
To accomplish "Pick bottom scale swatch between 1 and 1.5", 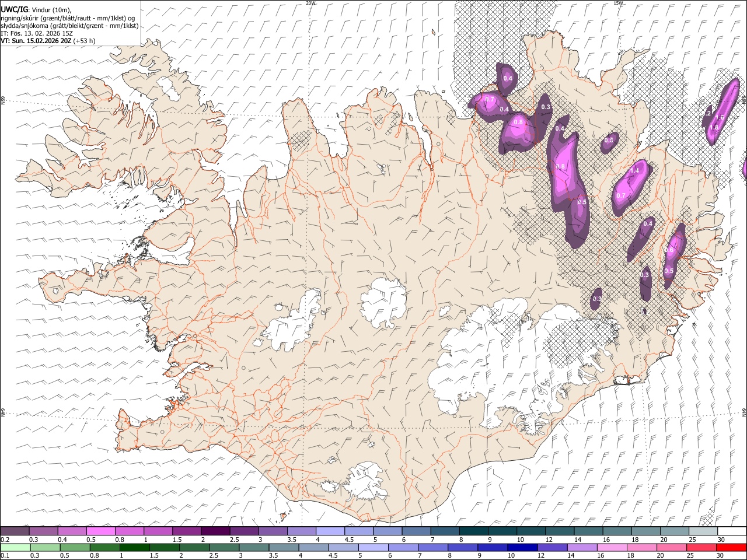I will pyautogui.click(x=134, y=548).
